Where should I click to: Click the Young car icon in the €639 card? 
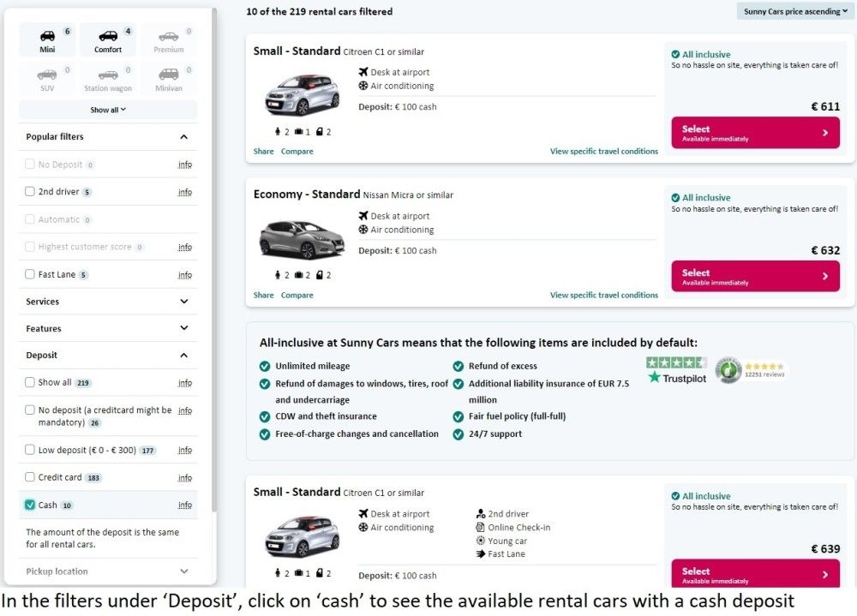point(481,541)
